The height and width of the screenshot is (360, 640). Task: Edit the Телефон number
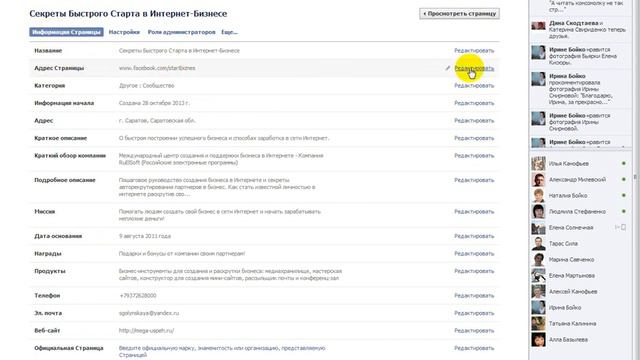(474, 296)
